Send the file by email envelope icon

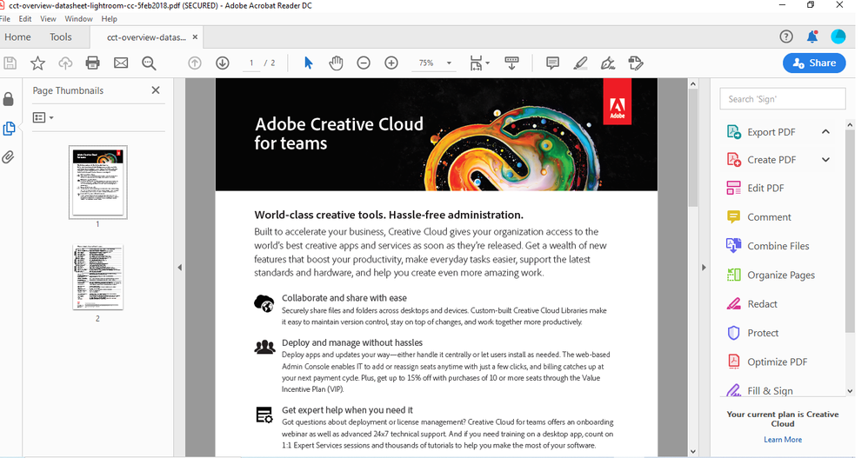(121, 63)
